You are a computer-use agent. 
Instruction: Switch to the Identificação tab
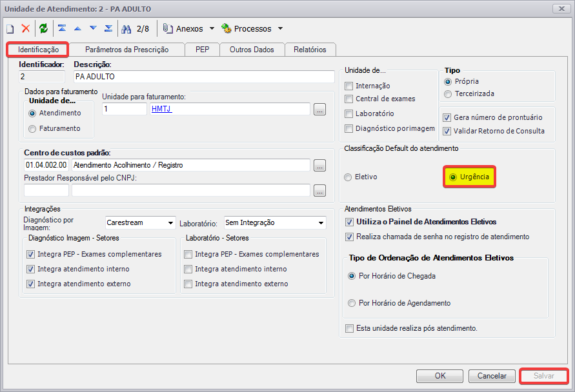(x=38, y=50)
